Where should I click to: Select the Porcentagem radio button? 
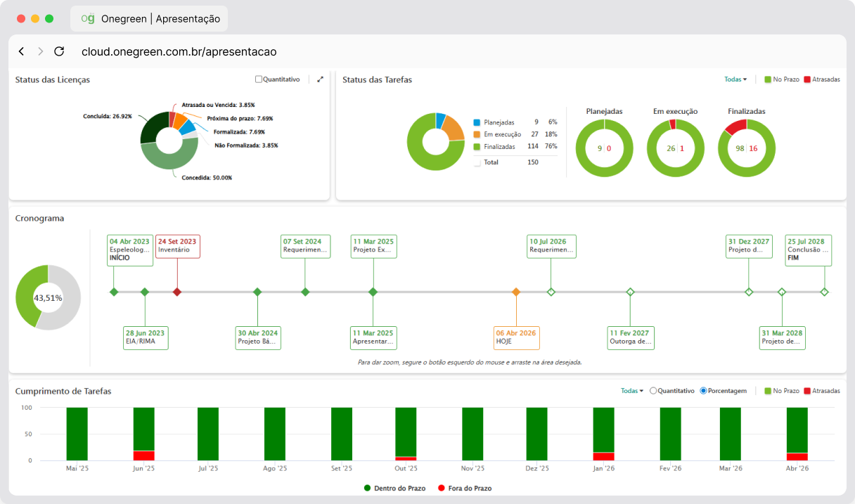(x=703, y=391)
